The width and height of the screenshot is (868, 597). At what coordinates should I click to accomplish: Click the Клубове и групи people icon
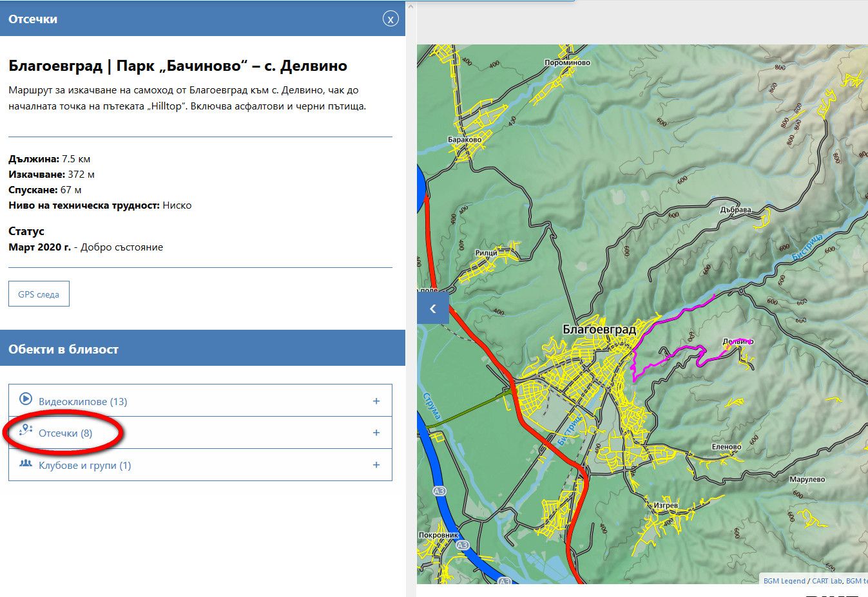(26, 464)
